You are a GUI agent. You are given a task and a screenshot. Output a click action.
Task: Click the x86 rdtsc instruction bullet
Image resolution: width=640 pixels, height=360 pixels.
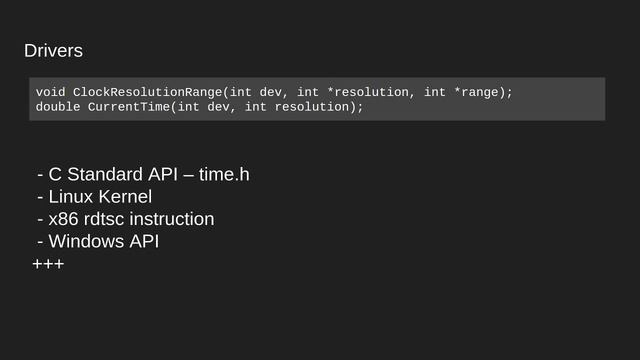(125, 219)
